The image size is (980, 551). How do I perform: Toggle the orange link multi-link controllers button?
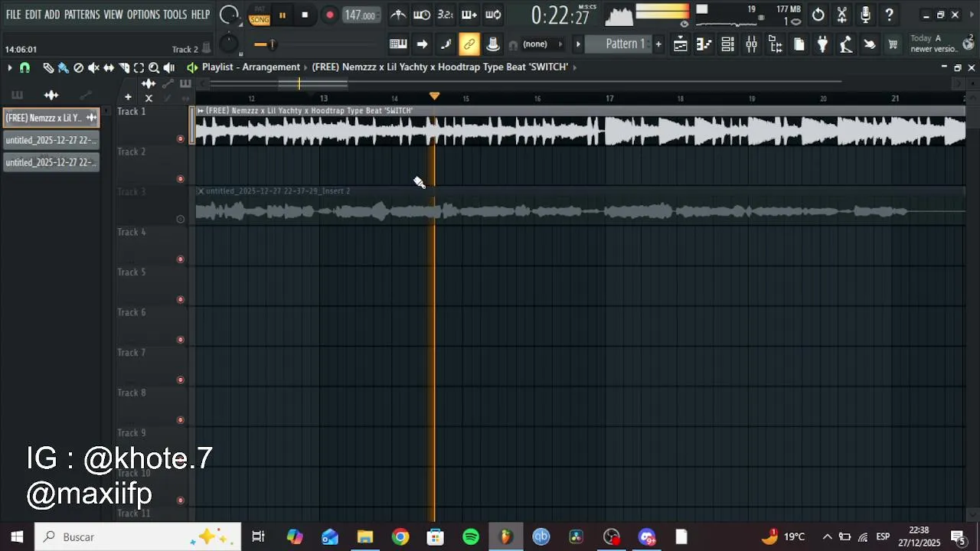[469, 44]
